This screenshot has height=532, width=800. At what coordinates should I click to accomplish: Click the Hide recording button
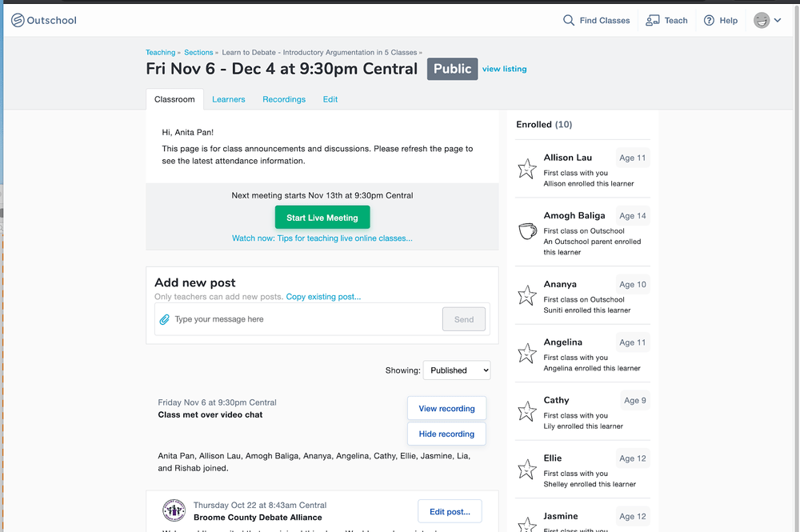click(x=446, y=434)
